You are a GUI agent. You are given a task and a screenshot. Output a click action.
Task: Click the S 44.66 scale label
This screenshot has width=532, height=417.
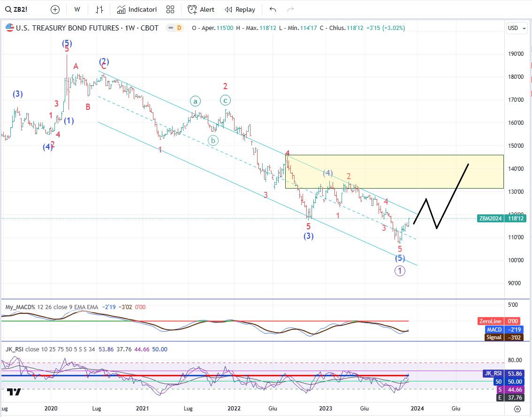(510, 390)
